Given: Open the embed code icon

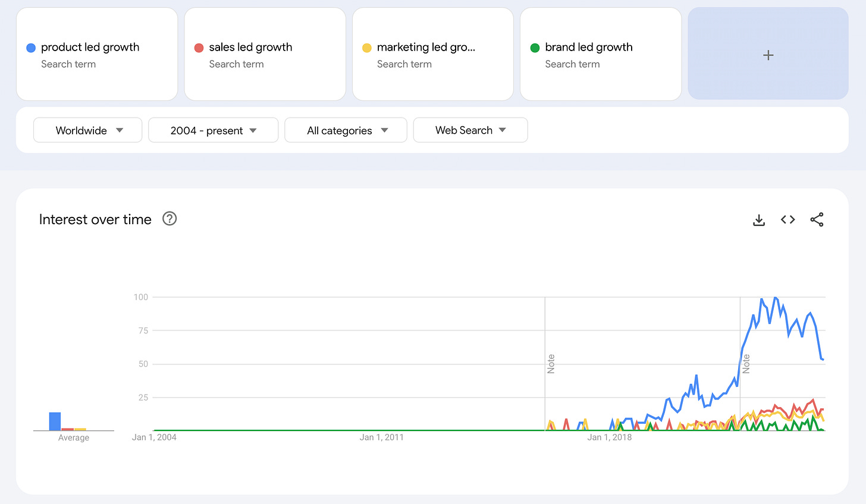Looking at the screenshot, I should pos(788,219).
